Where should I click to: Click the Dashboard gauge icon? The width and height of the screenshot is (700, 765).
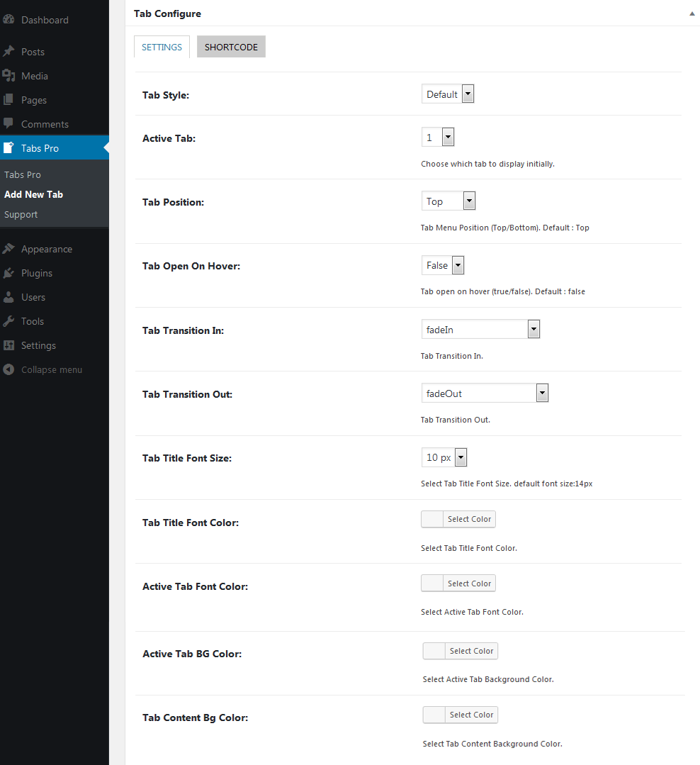pyautogui.click(x=9, y=20)
